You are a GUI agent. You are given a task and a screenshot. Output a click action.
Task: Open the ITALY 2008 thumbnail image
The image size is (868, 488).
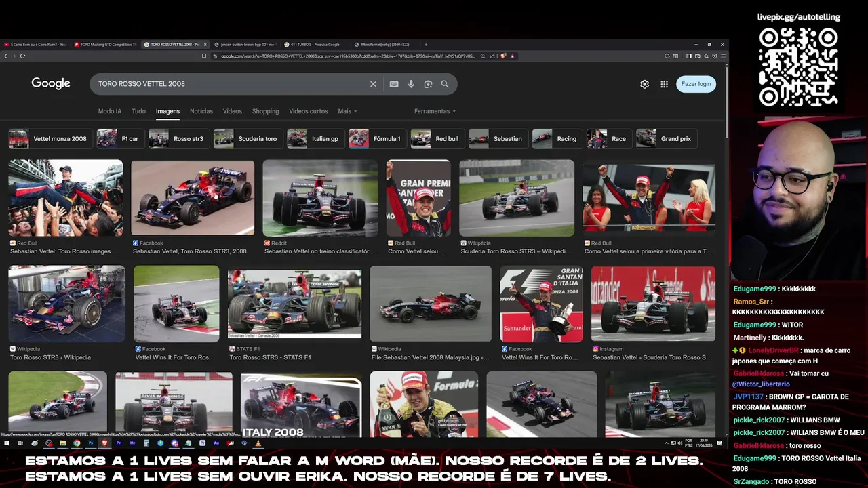(301, 405)
